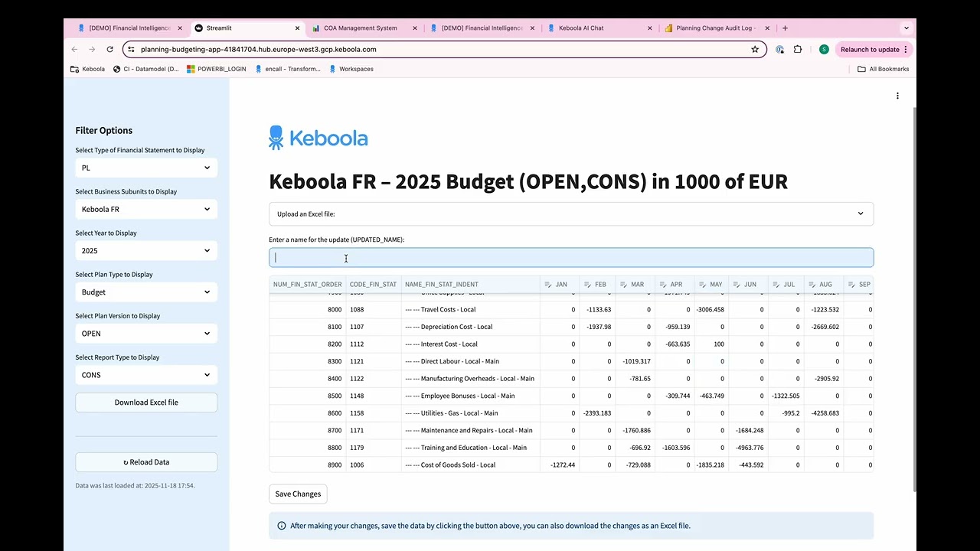This screenshot has width=980, height=551.
Task: Click the UPDATED_NAME text input field
Action: click(x=571, y=258)
